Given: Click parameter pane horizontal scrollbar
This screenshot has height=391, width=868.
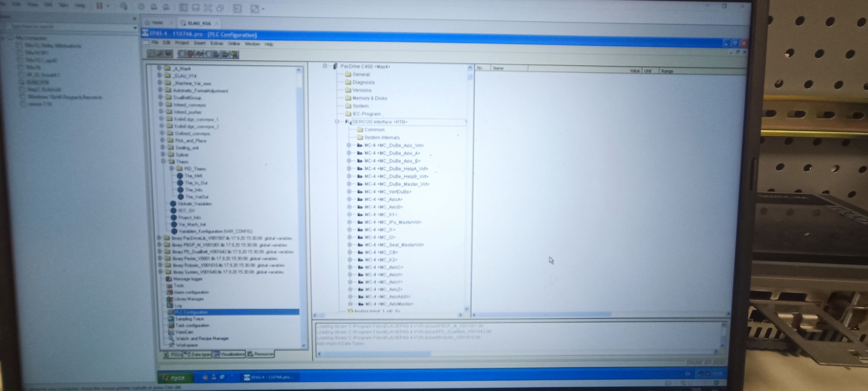Looking at the screenshot, I should click(601, 314).
